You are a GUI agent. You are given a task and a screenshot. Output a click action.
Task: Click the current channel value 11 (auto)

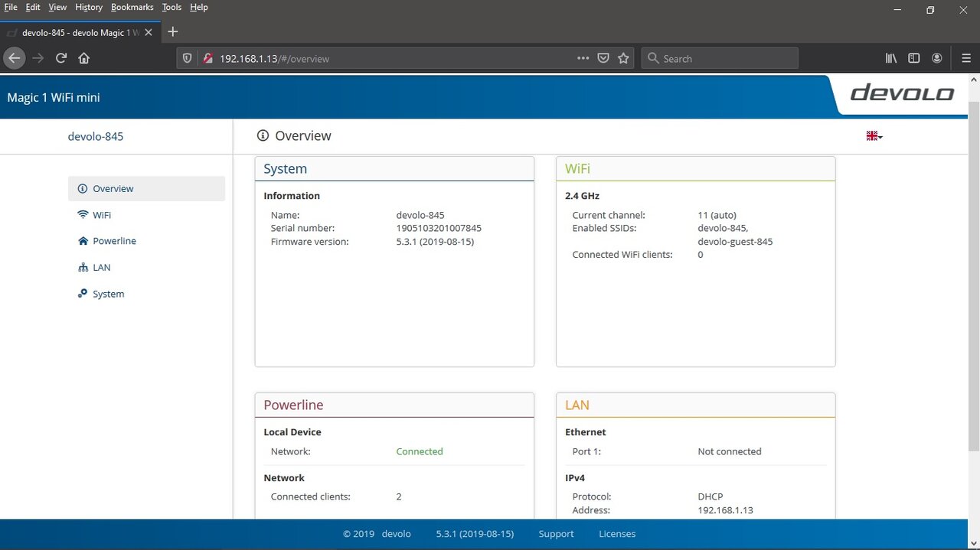tap(717, 215)
